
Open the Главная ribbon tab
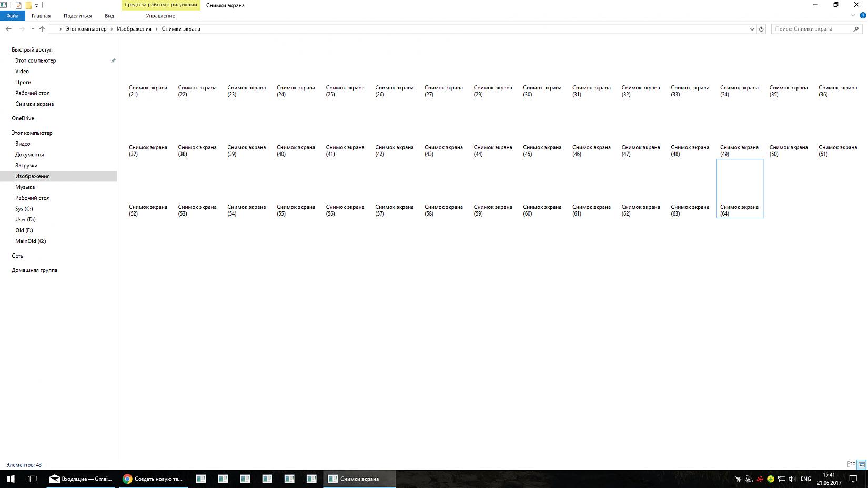[x=41, y=16]
